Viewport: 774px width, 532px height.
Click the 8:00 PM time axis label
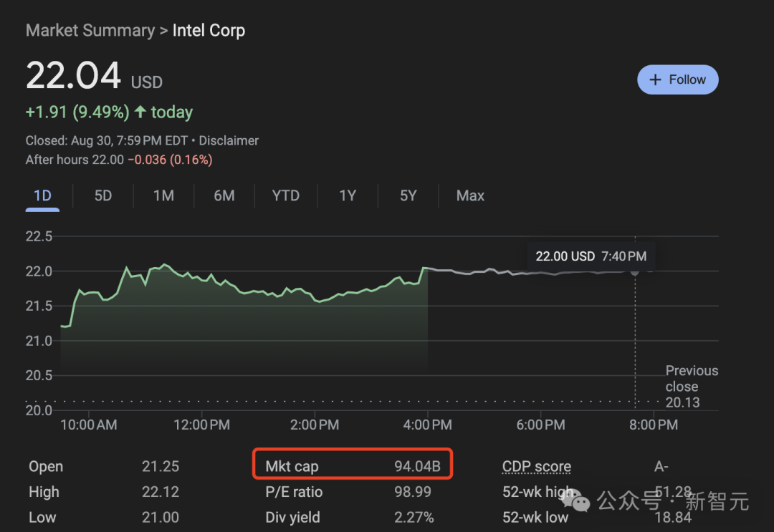click(654, 425)
